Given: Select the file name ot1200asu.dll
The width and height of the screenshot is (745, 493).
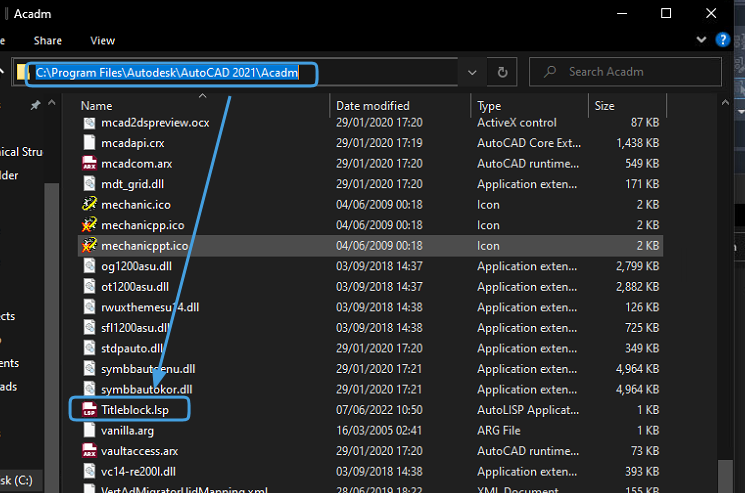Looking at the screenshot, I should coord(135,287).
